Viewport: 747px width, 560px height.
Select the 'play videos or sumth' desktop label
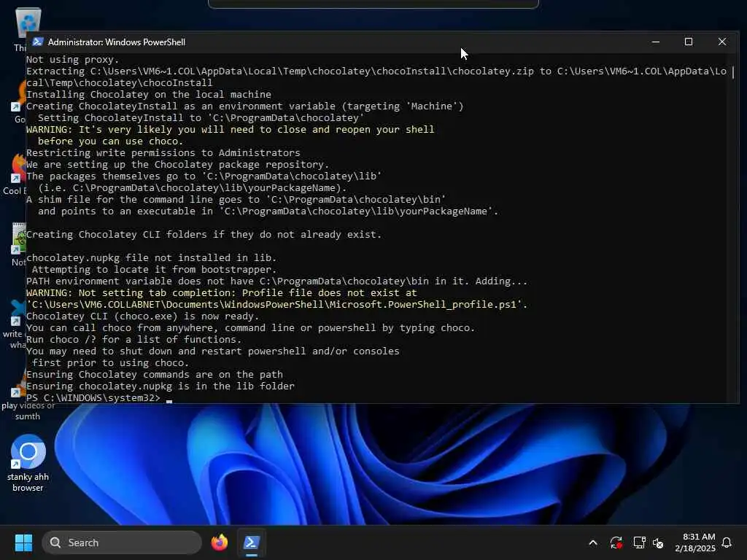(x=28, y=411)
